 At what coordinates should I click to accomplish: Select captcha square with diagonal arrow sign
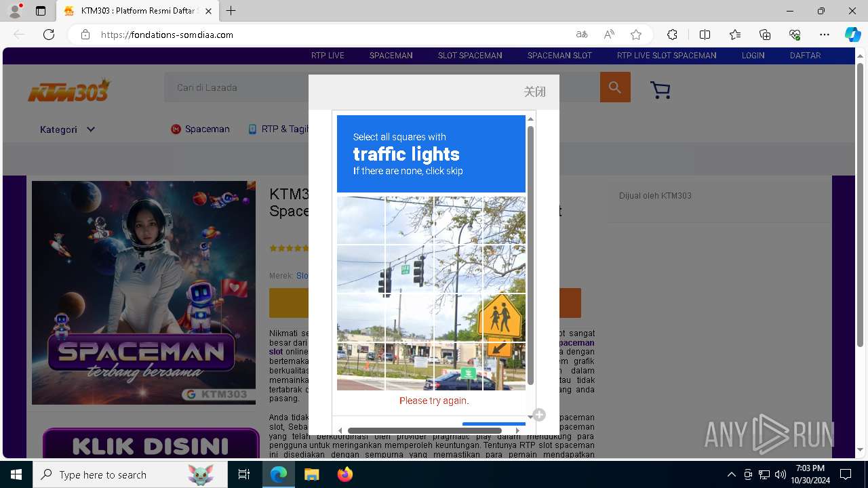pyautogui.click(x=505, y=367)
